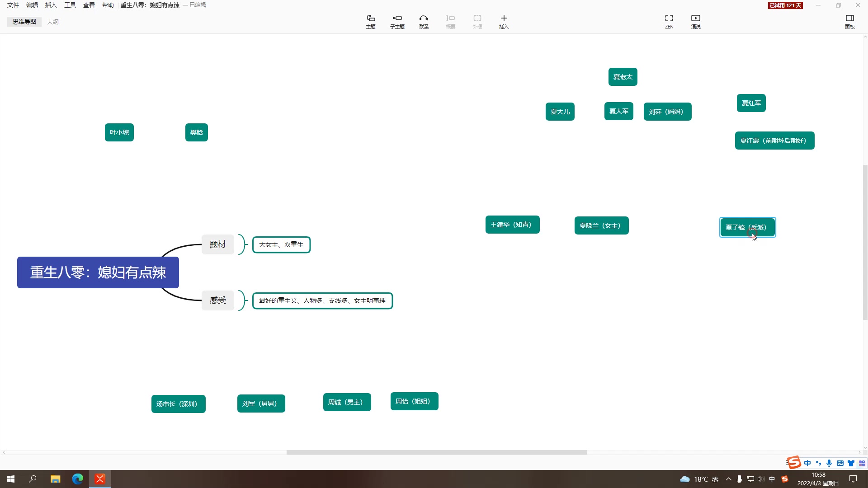Image resolution: width=868 pixels, height=488 pixels.
Task: Open the Sogou IME soft keyboard icon
Action: (840, 463)
